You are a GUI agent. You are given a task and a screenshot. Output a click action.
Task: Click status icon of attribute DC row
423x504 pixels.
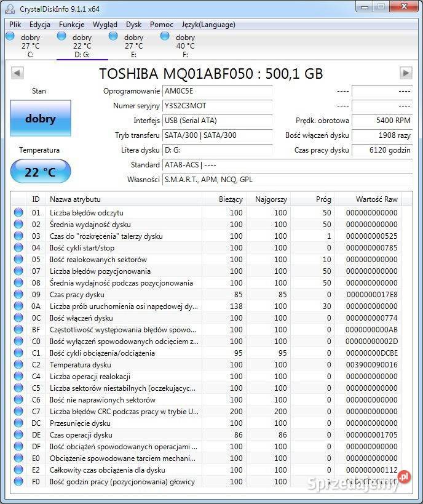[x=18, y=423]
